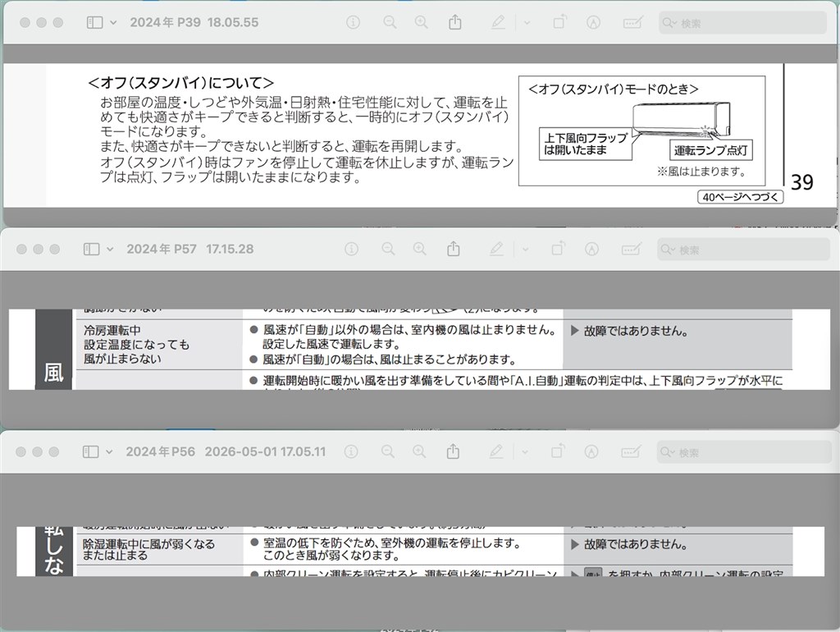
Task: Click 故障ではありません。 in the P56 window
Action: click(636, 545)
